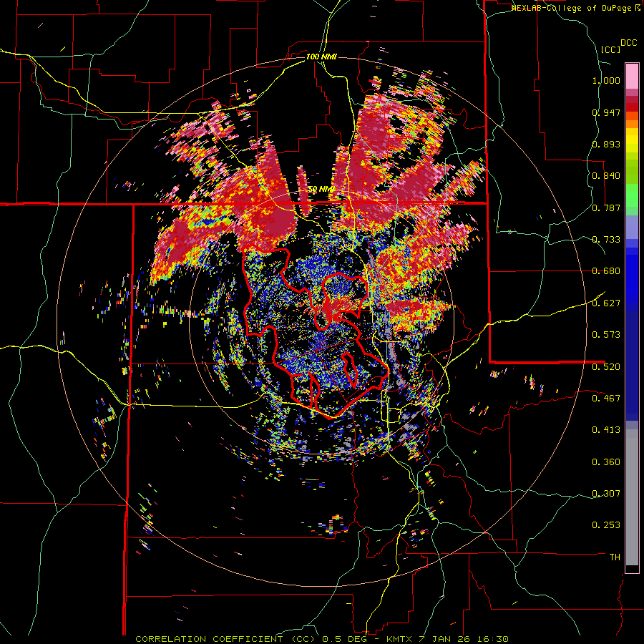The height and width of the screenshot is (644, 644).
Task: Click the 50 NMI range ring label
Action: click(321, 190)
